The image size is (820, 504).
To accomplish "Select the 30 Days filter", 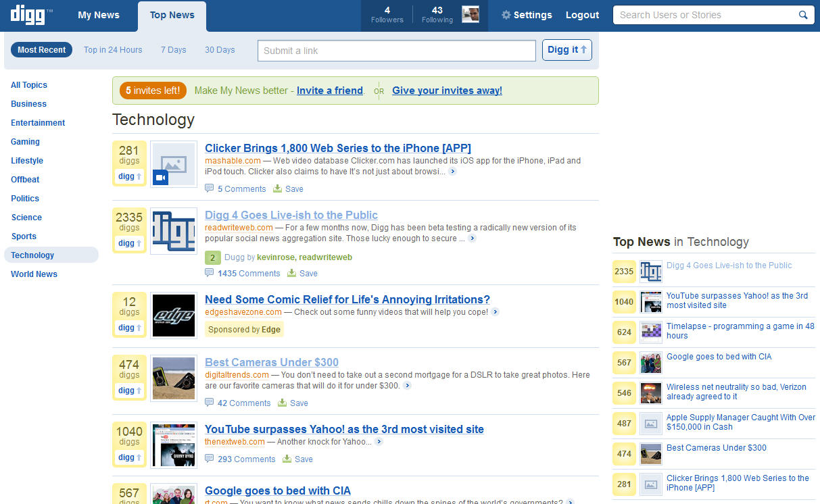I will point(220,50).
